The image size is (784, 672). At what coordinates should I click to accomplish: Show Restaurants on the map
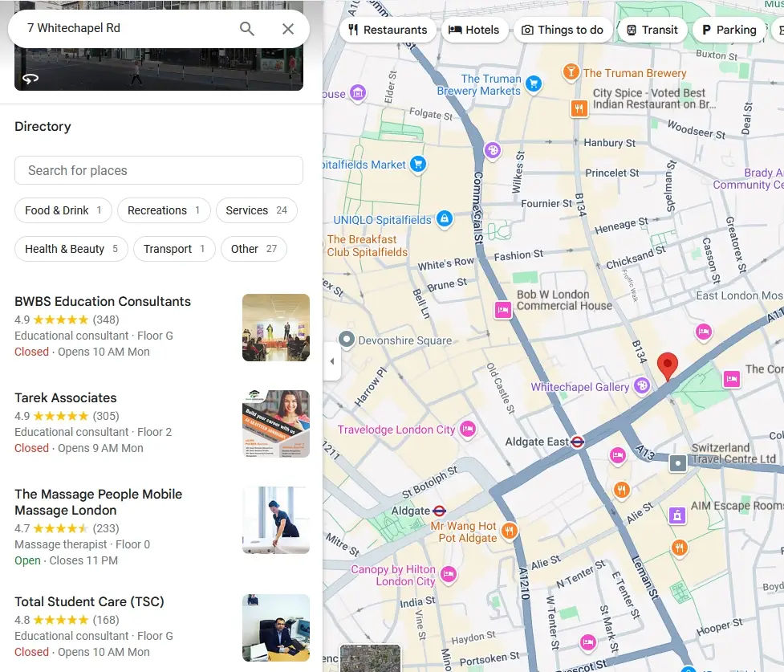point(388,30)
